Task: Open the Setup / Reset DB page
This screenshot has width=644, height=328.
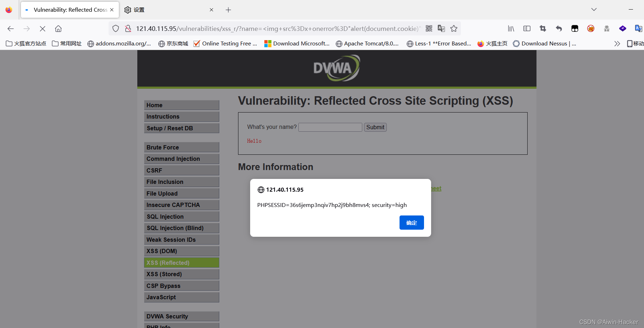Action: tap(182, 128)
